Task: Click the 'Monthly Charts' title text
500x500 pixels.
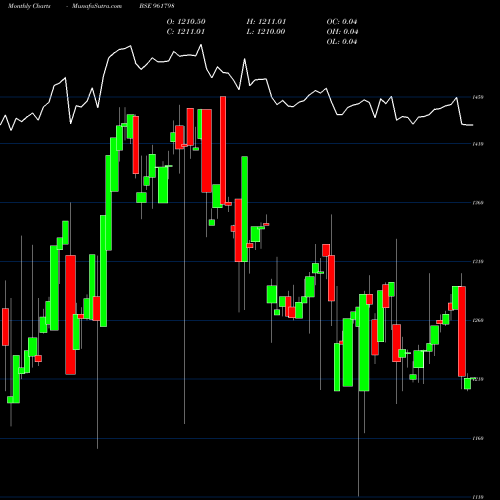Action: (29, 6)
